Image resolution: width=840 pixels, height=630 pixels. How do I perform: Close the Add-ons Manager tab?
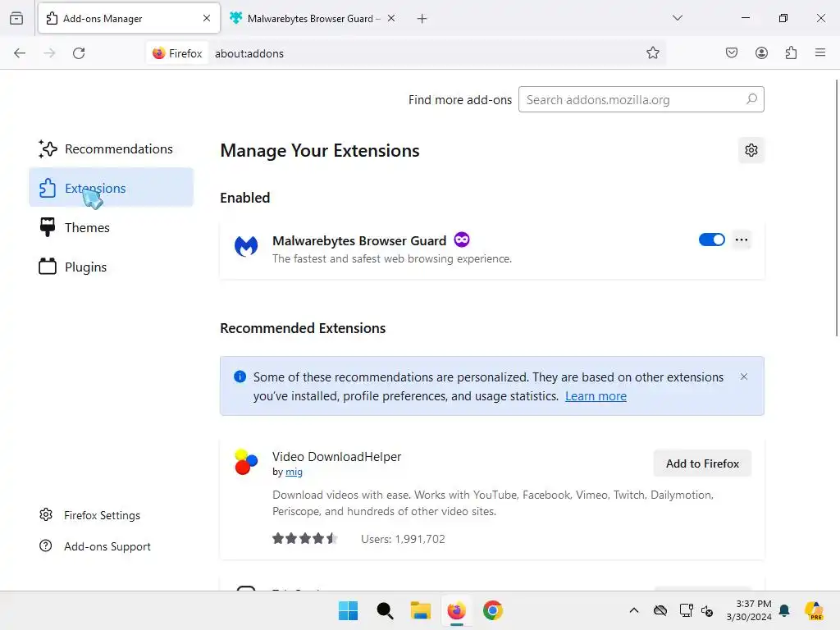(x=207, y=18)
